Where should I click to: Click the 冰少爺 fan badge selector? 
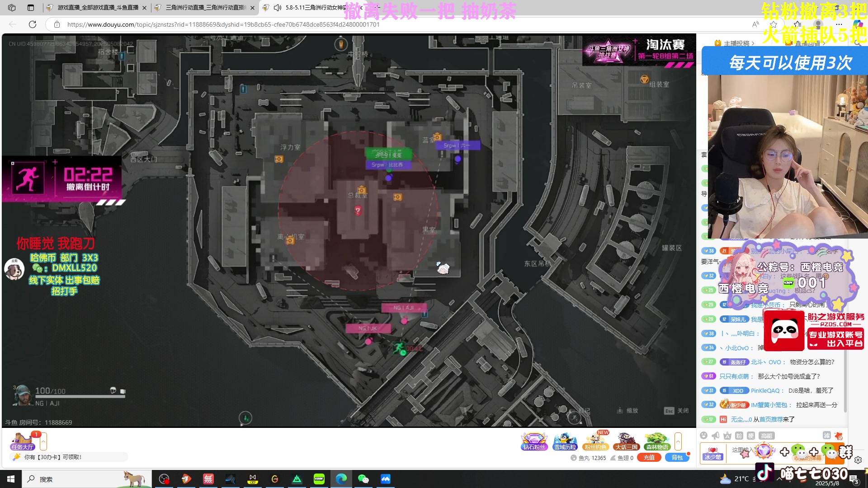pos(712,454)
